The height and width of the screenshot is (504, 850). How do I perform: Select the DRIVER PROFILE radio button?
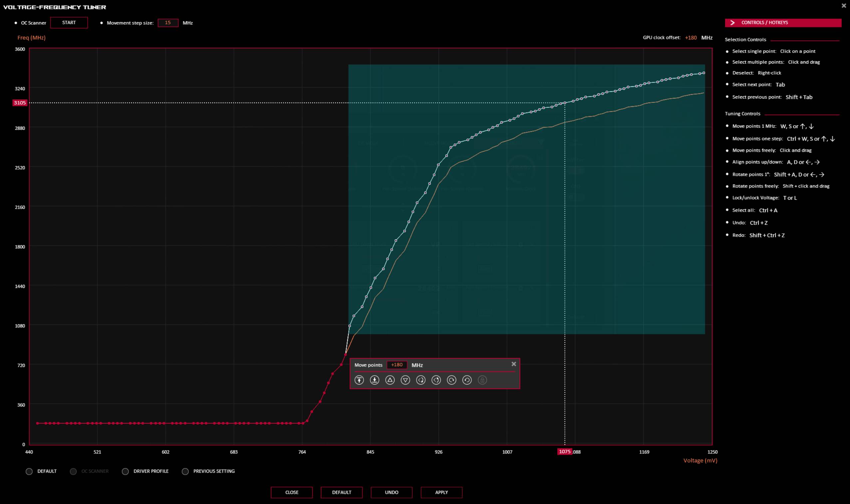(x=125, y=471)
